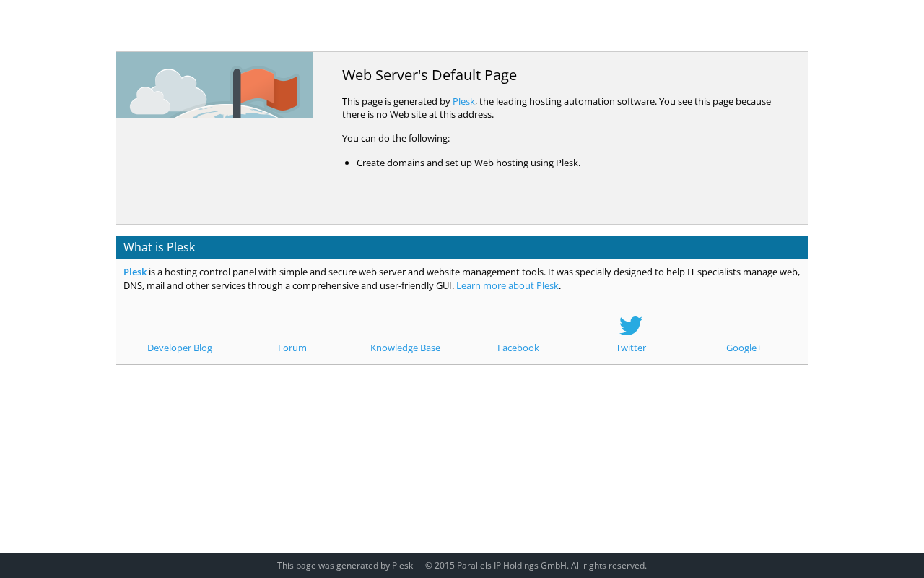Click the 'You can do the following' text
Viewport: 924px width, 578px height.
[x=396, y=138]
